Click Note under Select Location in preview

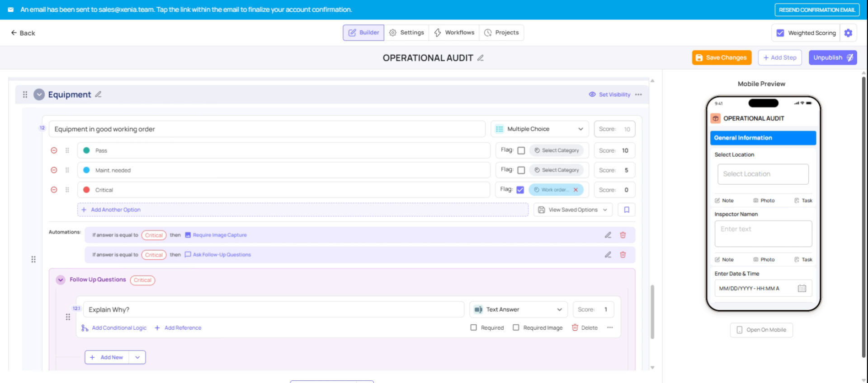click(x=724, y=201)
